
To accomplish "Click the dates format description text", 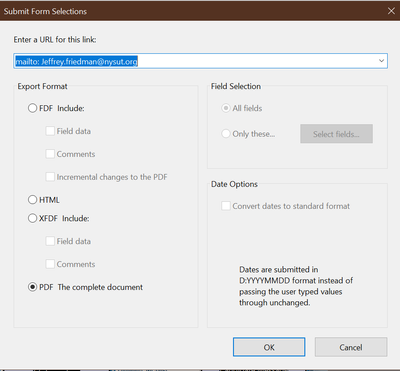I will pyautogui.click(x=296, y=286).
